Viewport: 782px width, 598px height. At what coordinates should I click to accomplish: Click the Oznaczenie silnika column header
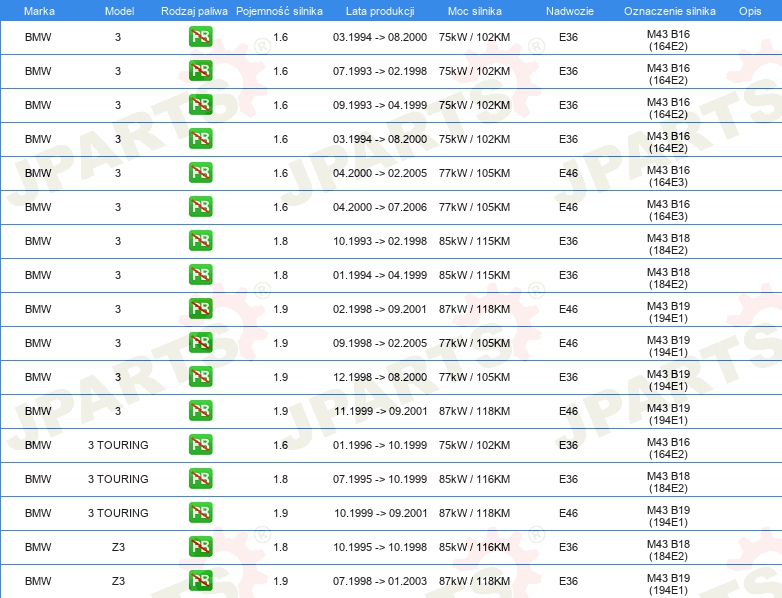[670, 11]
